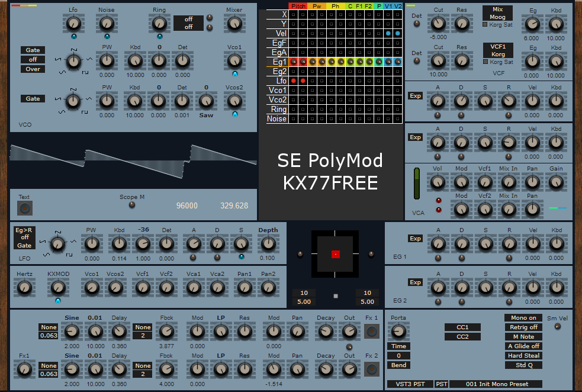Adjust the KXMOD knob

click(58, 287)
